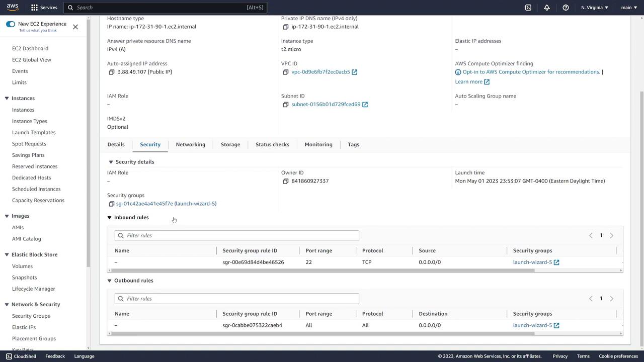Copy the auto-assigned public IP address
644x362 pixels.
tap(112, 72)
